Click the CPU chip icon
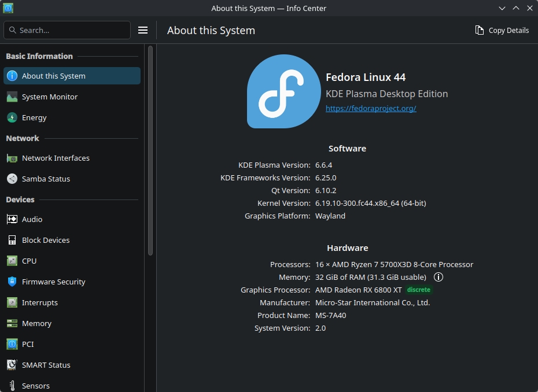Viewport: 538px width, 392px height. pyautogui.click(x=12, y=261)
